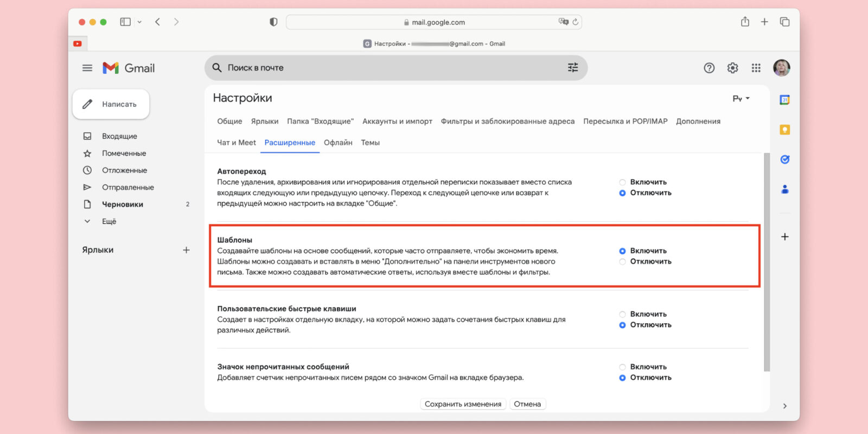Enable Пользовательские быстрые клавиши
Image resolution: width=868 pixels, height=434 pixels.
[x=623, y=314]
